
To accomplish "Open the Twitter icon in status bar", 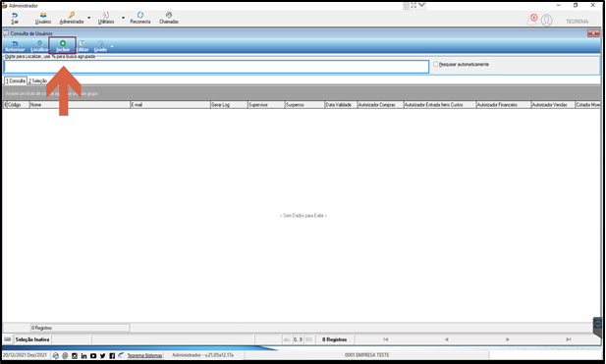I will click(x=103, y=355).
